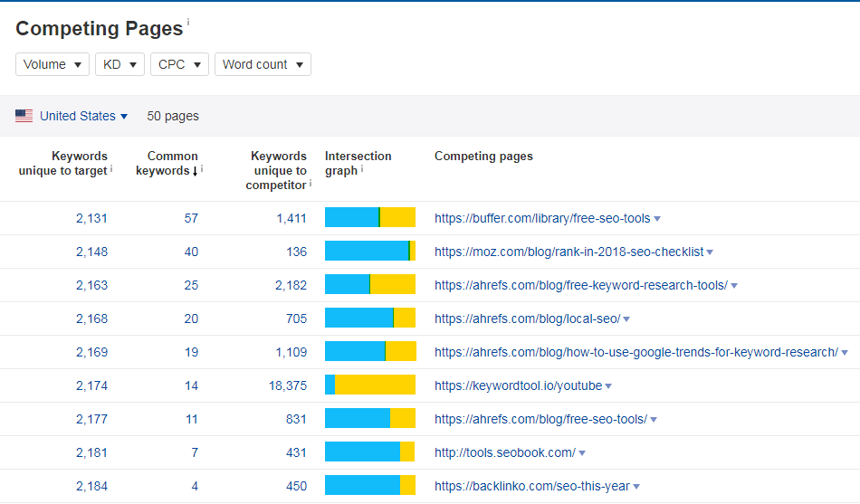Viewport: 860px width, 504px height.
Task: Click intersection graph bar for moz.com row
Action: coord(370,251)
